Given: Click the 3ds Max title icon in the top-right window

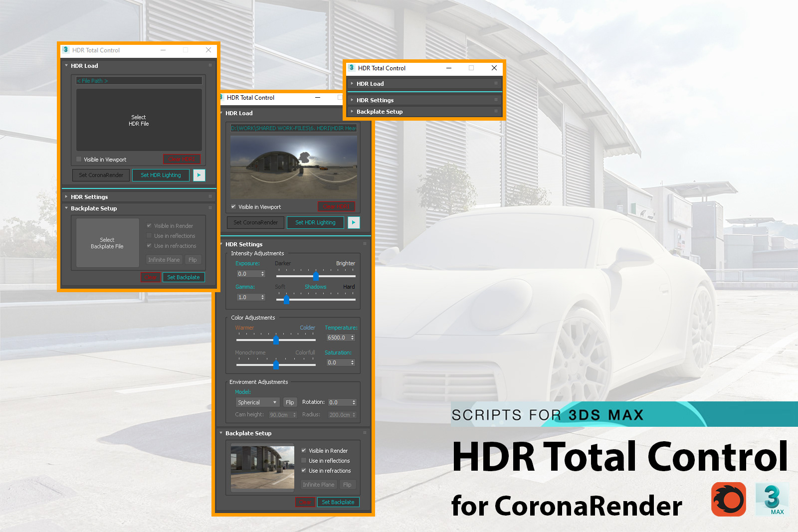Looking at the screenshot, I should pyautogui.click(x=352, y=68).
